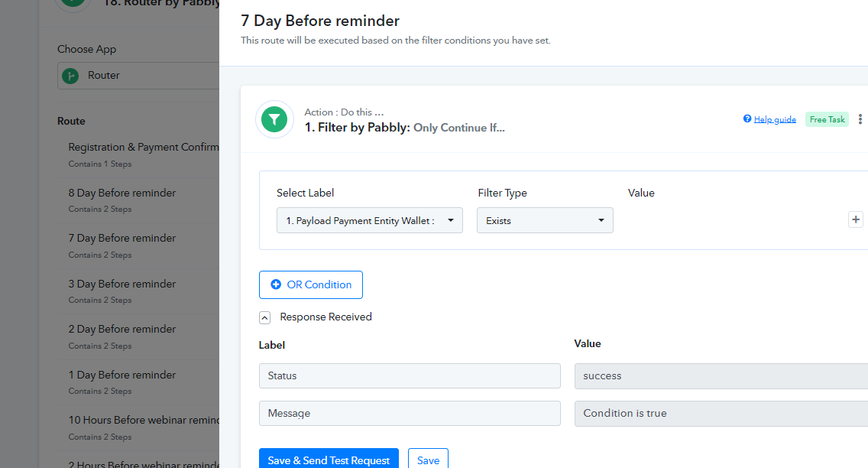The width and height of the screenshot is (868, 468).
Task: Click the white Save button
Action: [428, 460]
